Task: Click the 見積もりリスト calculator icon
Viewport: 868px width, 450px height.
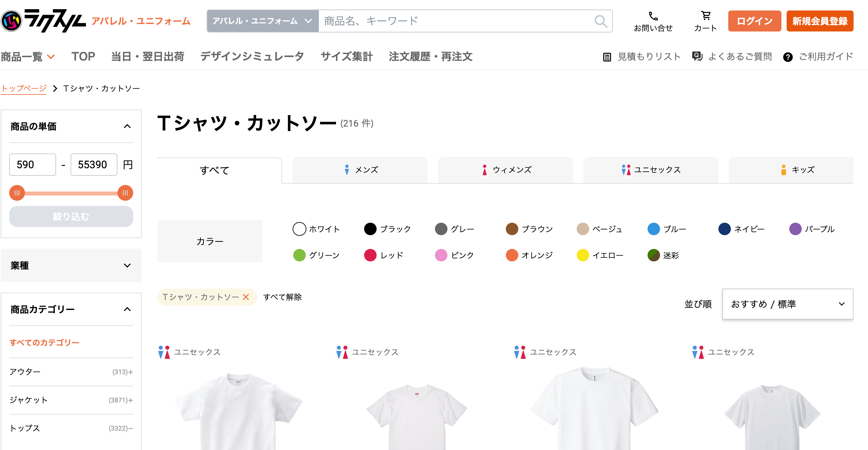Action: (x=607, y=57)
